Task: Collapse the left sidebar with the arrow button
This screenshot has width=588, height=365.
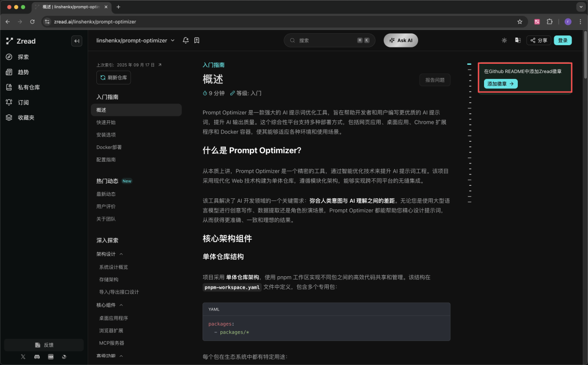Action: [77, 41]
